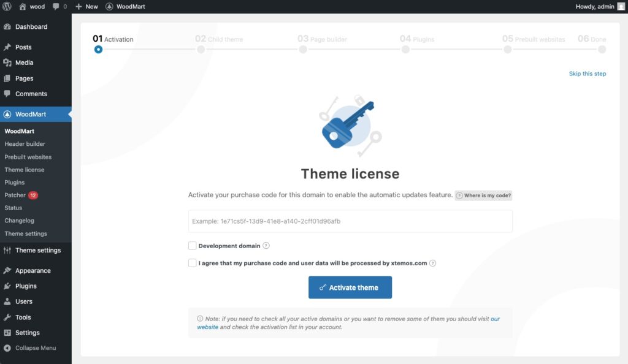628x364 pixels.
Task: Click the Settings sidebar icon
Action: tap(7, 332)
